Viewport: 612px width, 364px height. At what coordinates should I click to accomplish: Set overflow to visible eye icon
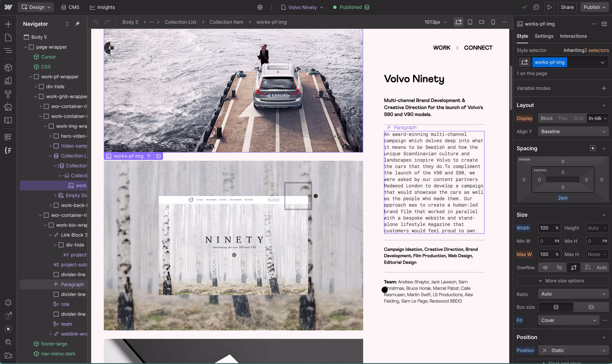(545, 267)
